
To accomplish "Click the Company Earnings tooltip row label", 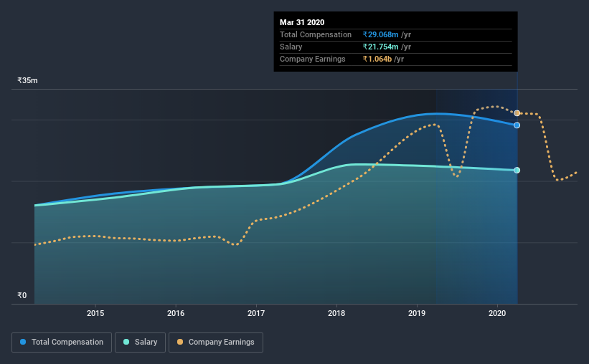I will click(x=313, y=59).
